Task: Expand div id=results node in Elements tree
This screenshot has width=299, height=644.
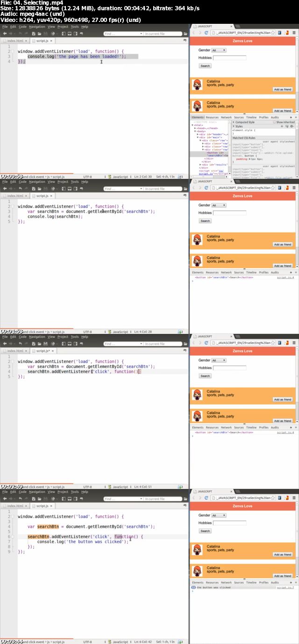Action: pos(200,164)
